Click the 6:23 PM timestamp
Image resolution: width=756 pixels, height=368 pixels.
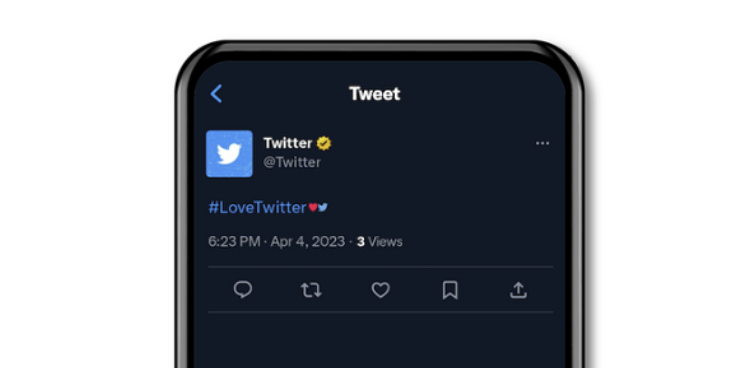(x=234, y=241)
